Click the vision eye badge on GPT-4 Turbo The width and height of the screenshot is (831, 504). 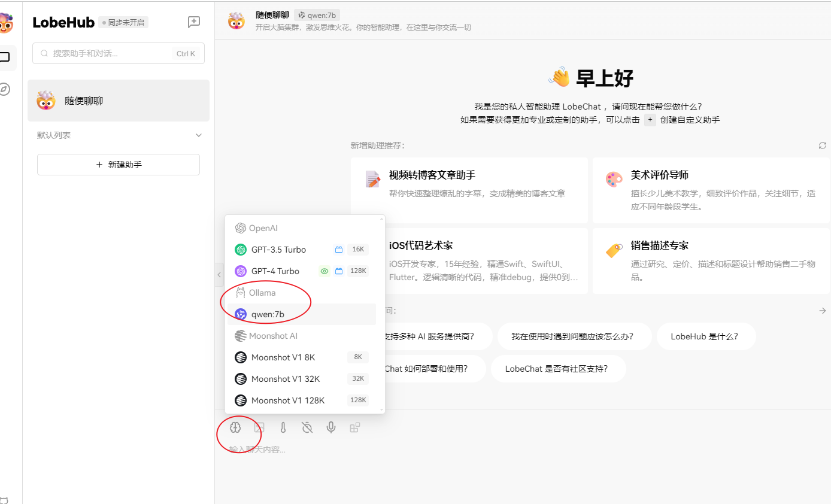tap(324, 271)
